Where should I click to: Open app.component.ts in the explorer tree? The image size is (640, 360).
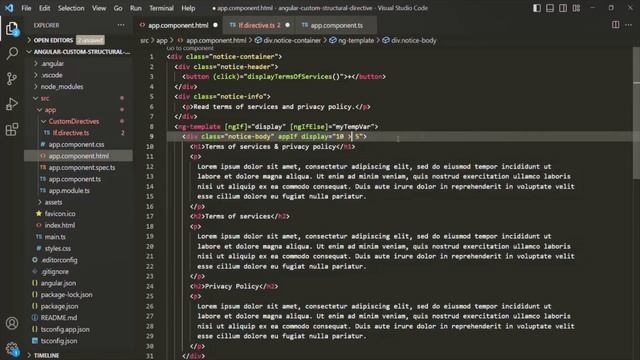pos(75,179)
